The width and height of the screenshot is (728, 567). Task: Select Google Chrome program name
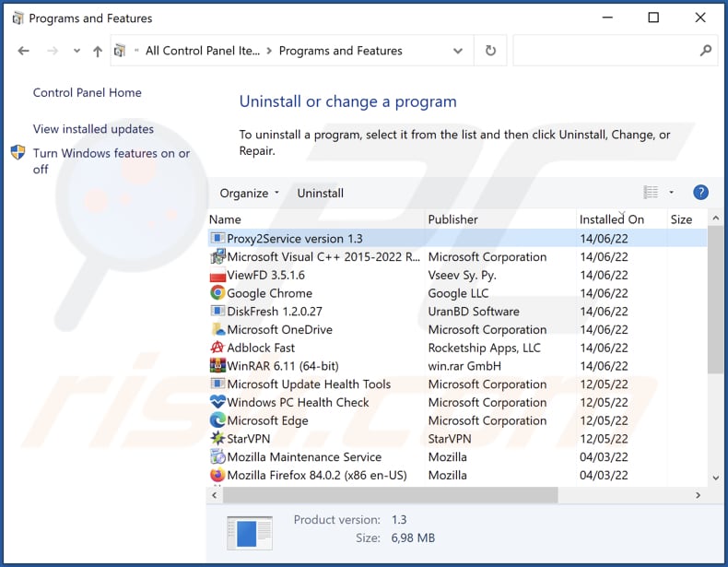[x=269, y=293]
